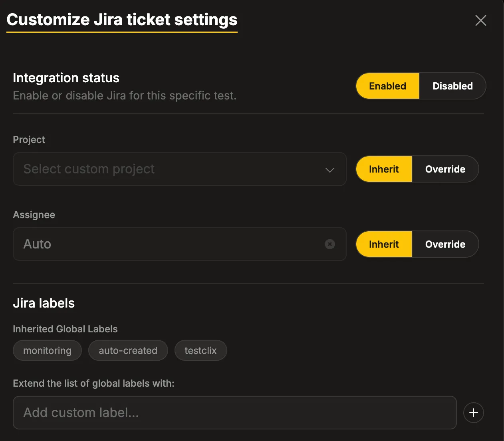This screenshot has width=504, height=441.
Task: Click the Assignee field label
Action: 34,215
